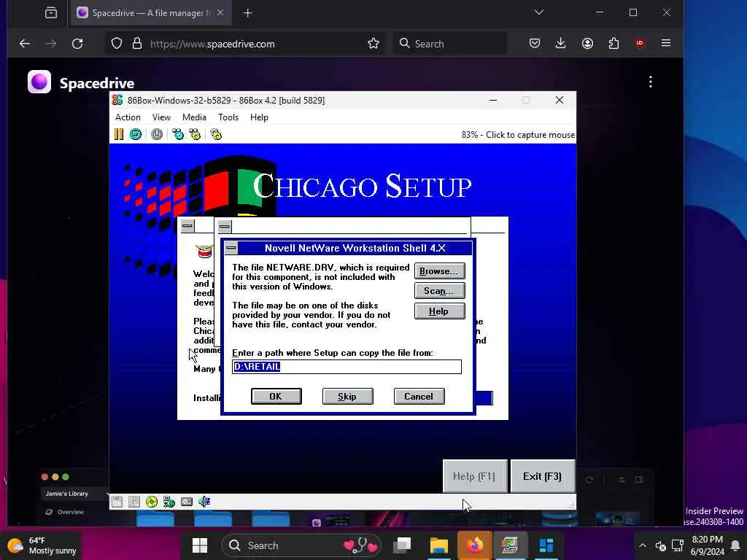Open the View menu in 86Box
Viewport: 747px width, 560px height.
161,117
